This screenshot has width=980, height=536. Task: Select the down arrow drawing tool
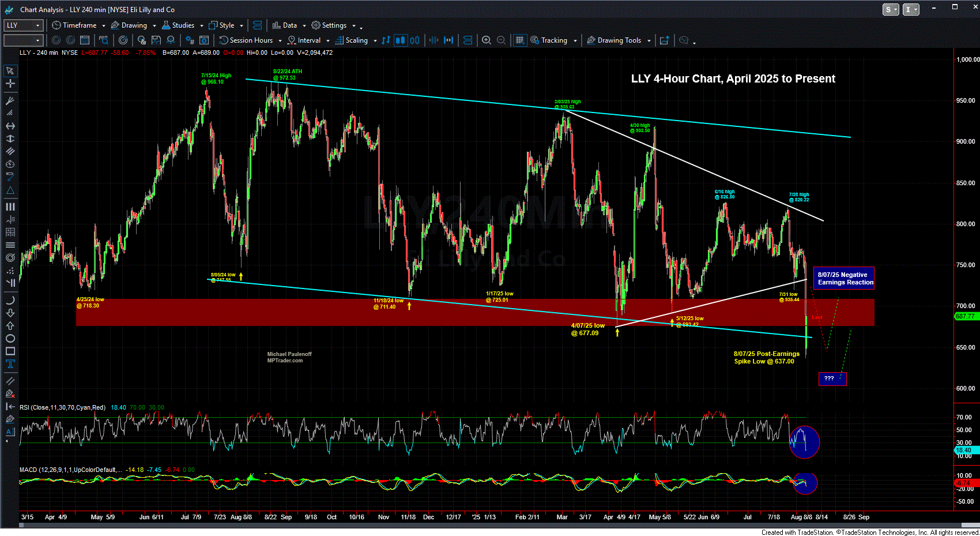[10, 313]
